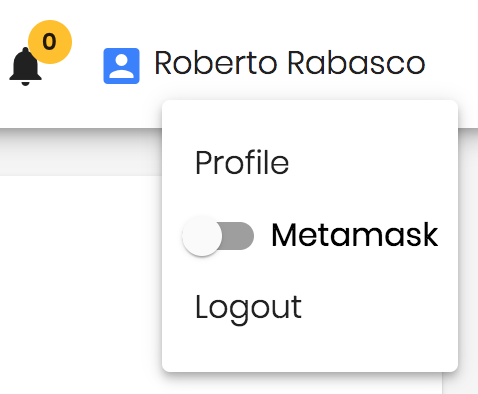Click the gray track of the Metamask toggle
478x394 pixels.
[x=238, y=236]
